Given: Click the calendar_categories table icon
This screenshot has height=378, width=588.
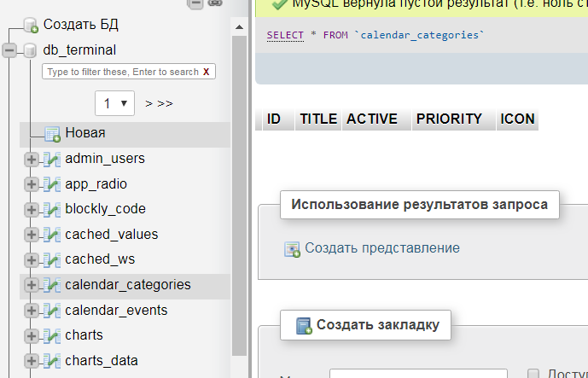Looking at the screenshot, I should 52,285.
